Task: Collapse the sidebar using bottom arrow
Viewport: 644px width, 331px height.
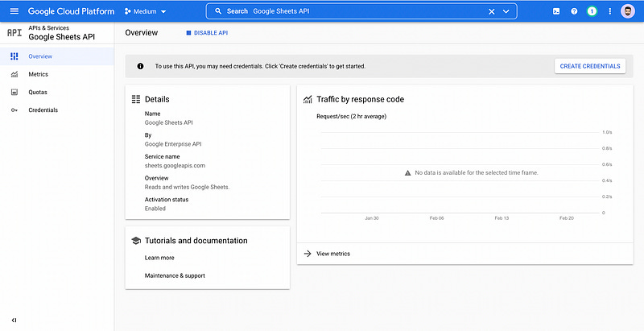Action: tap(14, 321)
